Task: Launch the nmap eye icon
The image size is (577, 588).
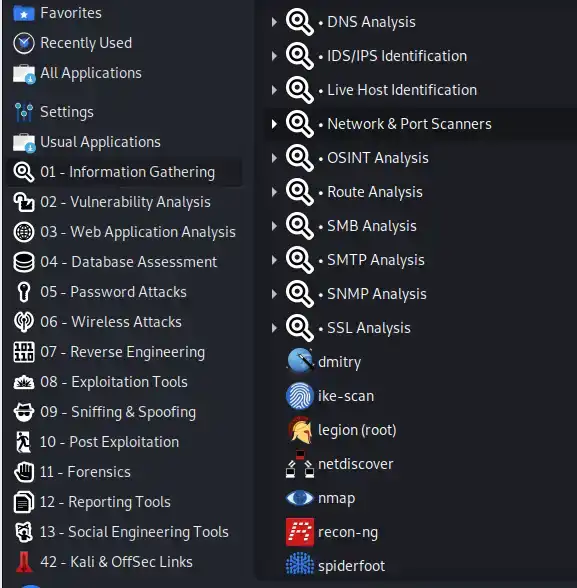Action: [299, 498]
